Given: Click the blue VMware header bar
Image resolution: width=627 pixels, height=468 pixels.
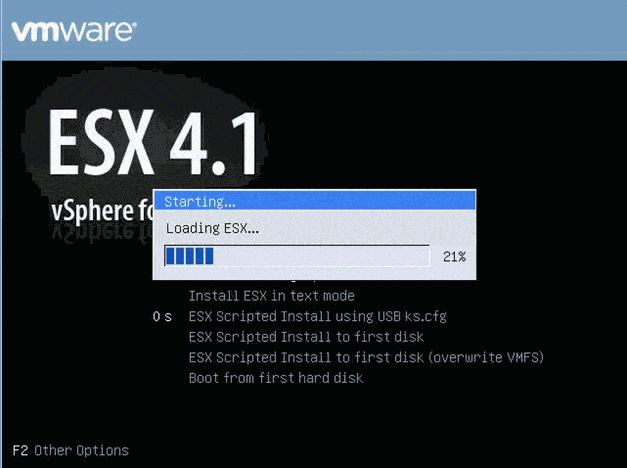Looking at the screenshot, I should 400,30.
